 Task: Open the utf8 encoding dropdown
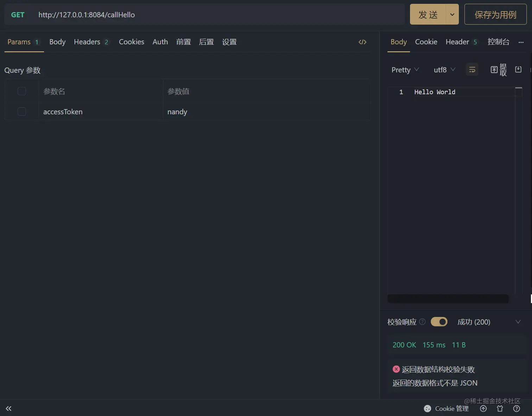pyautogui.click(x=444, y=70)
